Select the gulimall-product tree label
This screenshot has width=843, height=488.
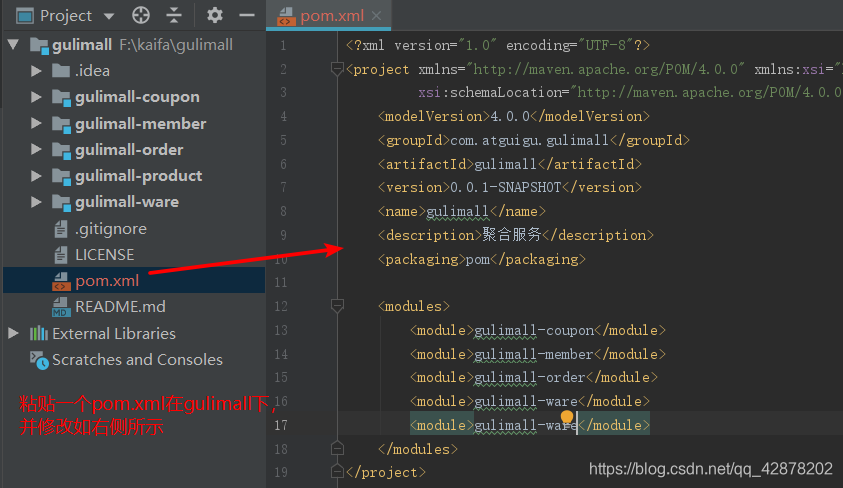pyautogui.click(x=139, y=176)
